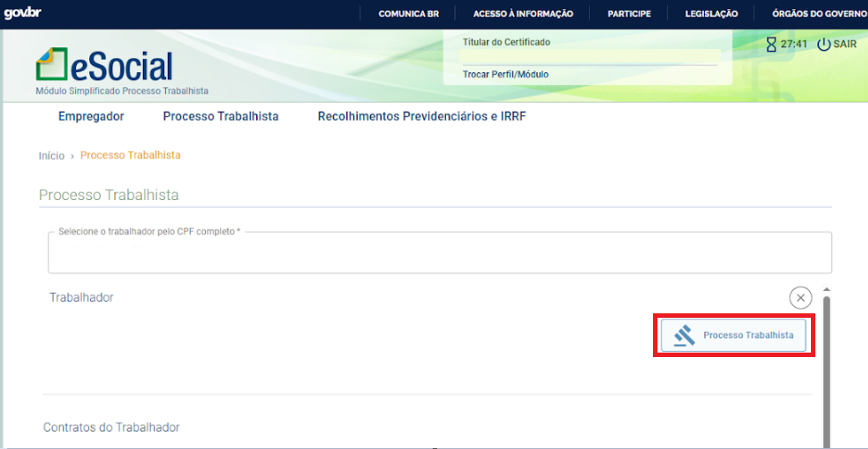
Task: Go to Início breadcrumb link
Action: [x=52, y=156]
